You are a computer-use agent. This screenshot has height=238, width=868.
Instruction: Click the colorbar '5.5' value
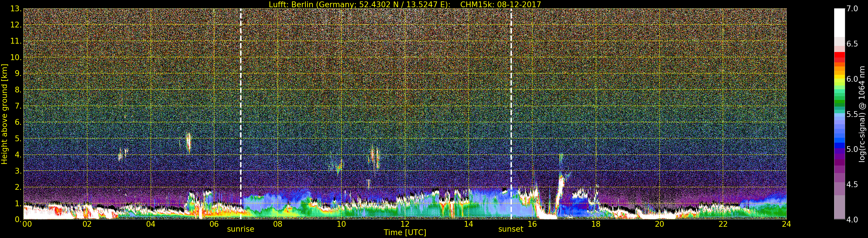852,114
